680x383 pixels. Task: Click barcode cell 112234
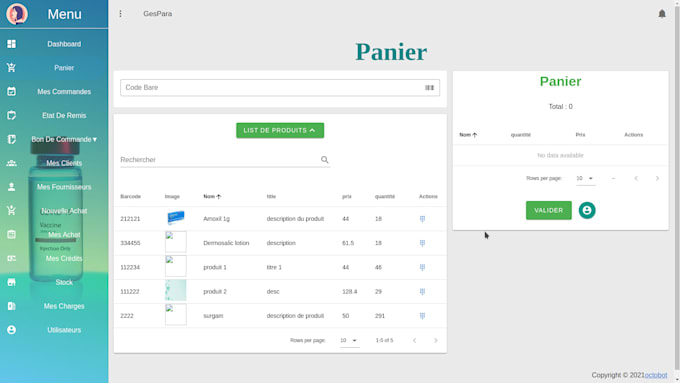tap(130, 268)
